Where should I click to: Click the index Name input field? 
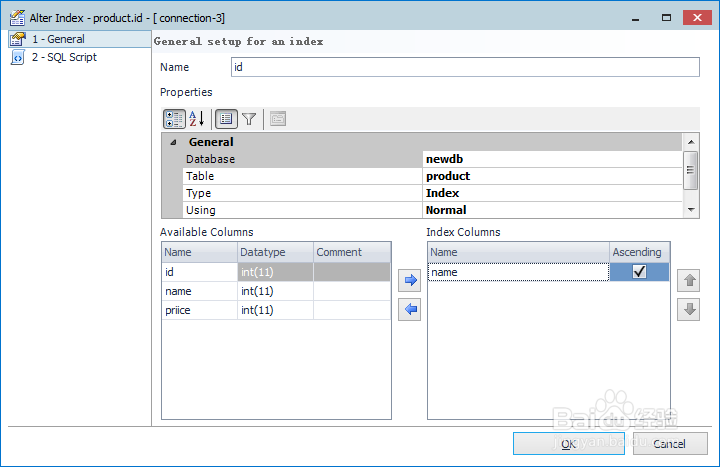point(464,67)
